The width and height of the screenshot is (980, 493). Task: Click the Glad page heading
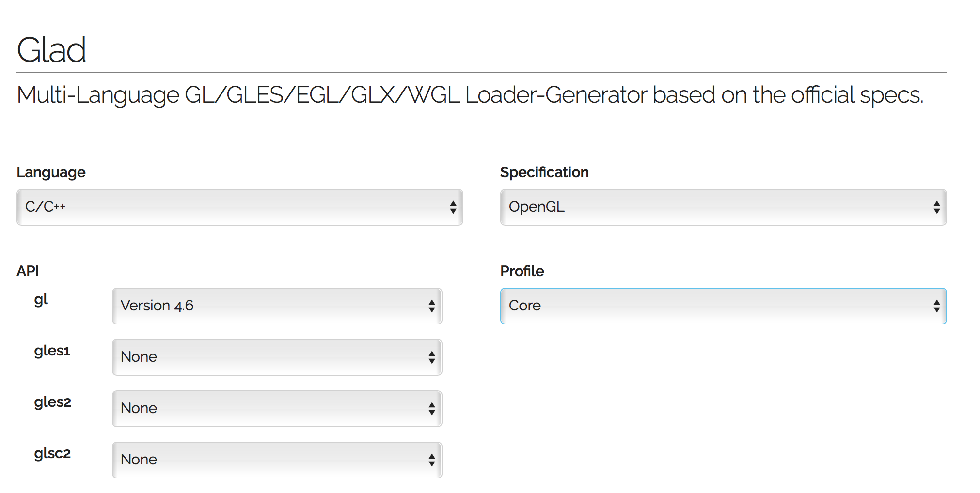[x=51, y=50]
